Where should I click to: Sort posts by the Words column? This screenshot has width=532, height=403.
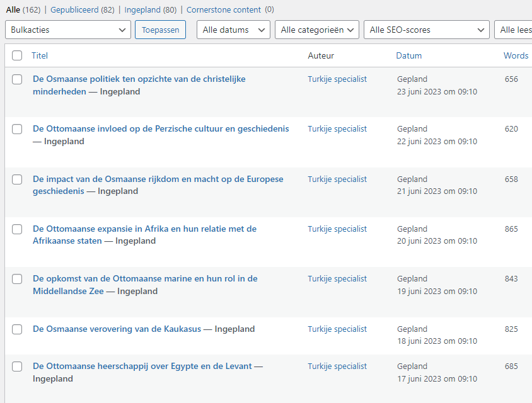click(x=516, y=55)
